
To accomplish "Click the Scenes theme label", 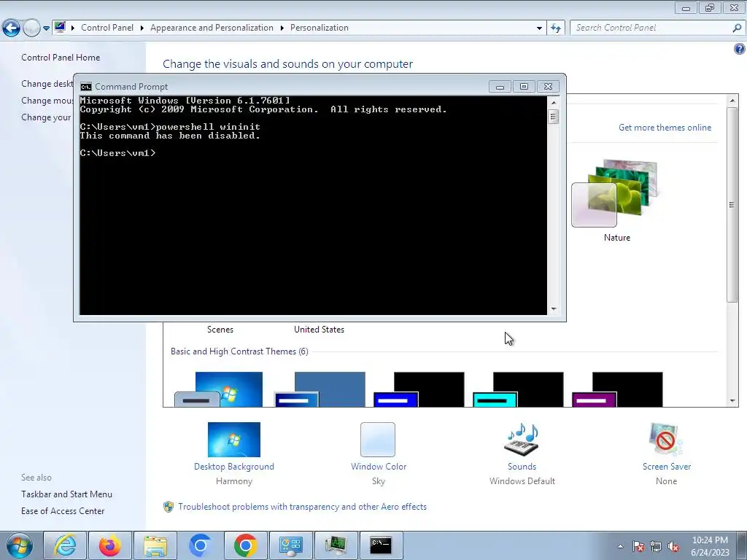I will point(220,330).
